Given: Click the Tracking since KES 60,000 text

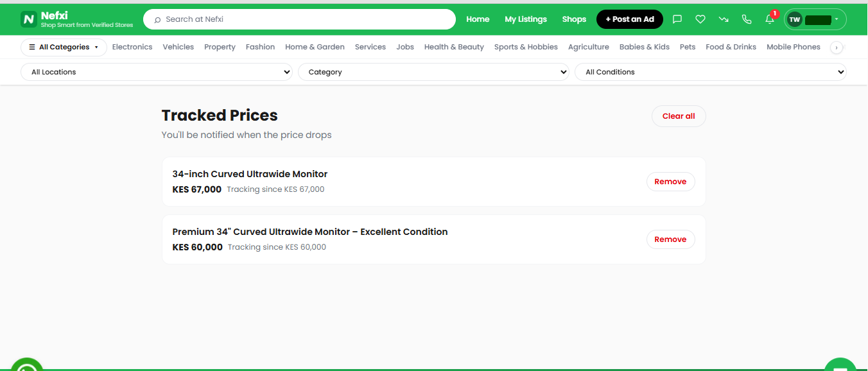Looking at the screenshot, I should pyautogui.click(x=277, y=247).
